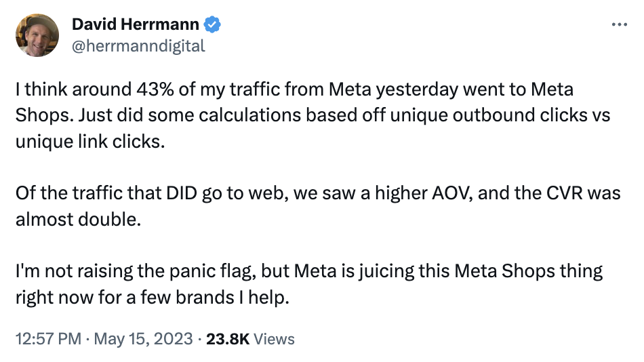Open the 23.8K view count
The image size is (644, 362).
228,339
